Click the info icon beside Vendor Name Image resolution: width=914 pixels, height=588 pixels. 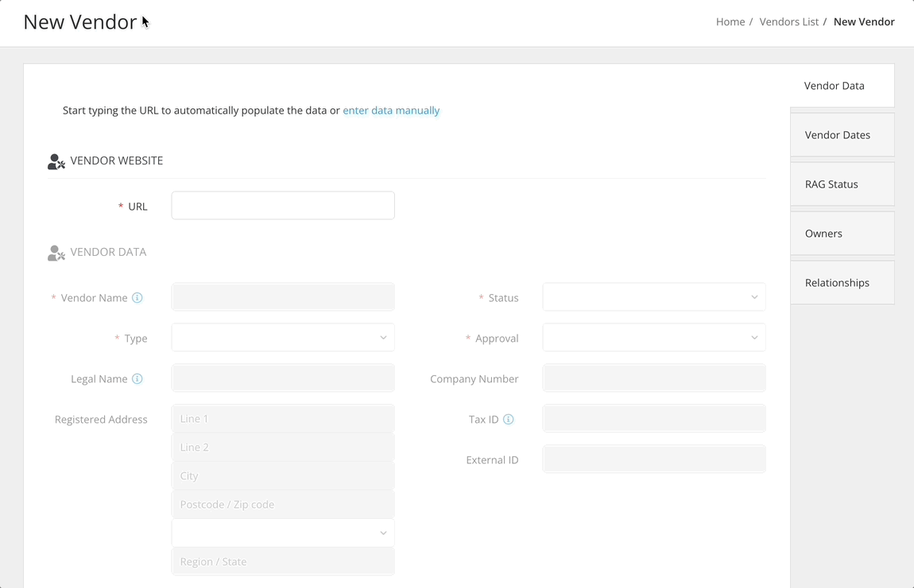(137, 297)
